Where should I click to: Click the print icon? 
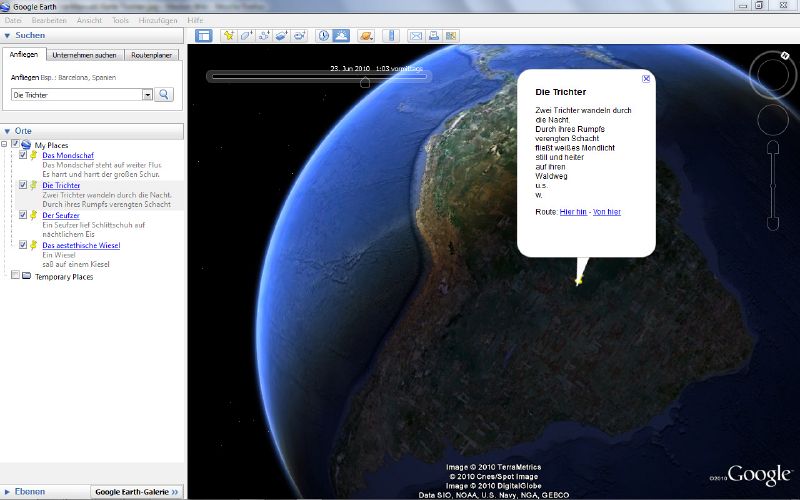coord(434,35)
